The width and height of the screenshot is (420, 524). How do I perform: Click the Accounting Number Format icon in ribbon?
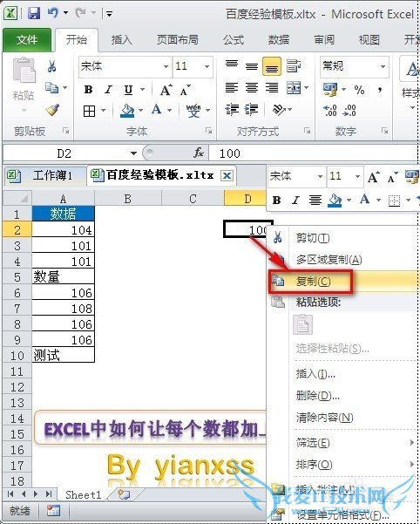click(330, 90)
